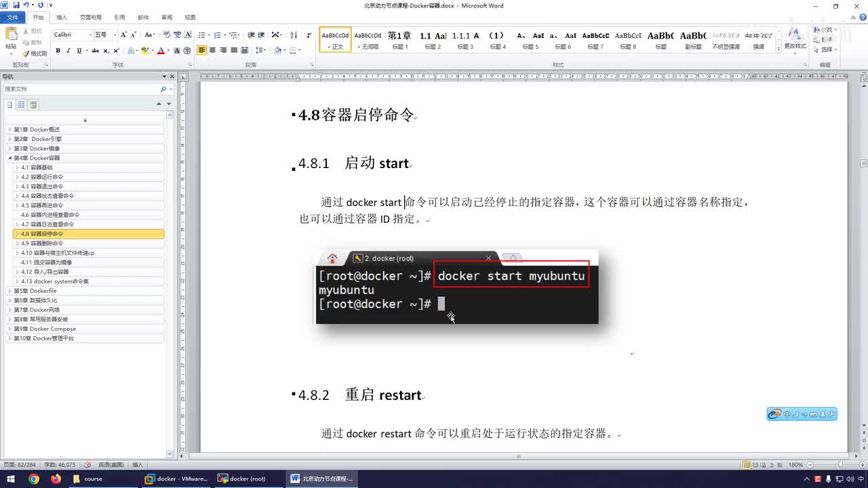
Task: Click the Text Effects icon
Action: pos(132,51)
